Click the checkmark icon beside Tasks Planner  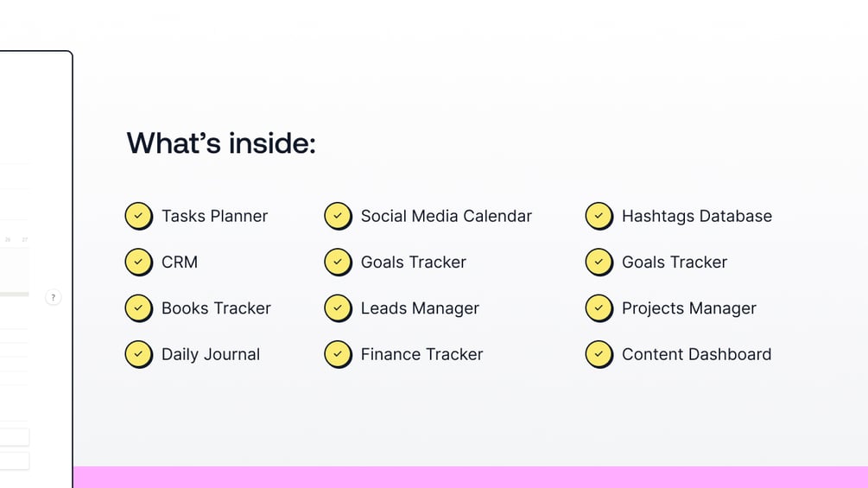pos(139,216)
